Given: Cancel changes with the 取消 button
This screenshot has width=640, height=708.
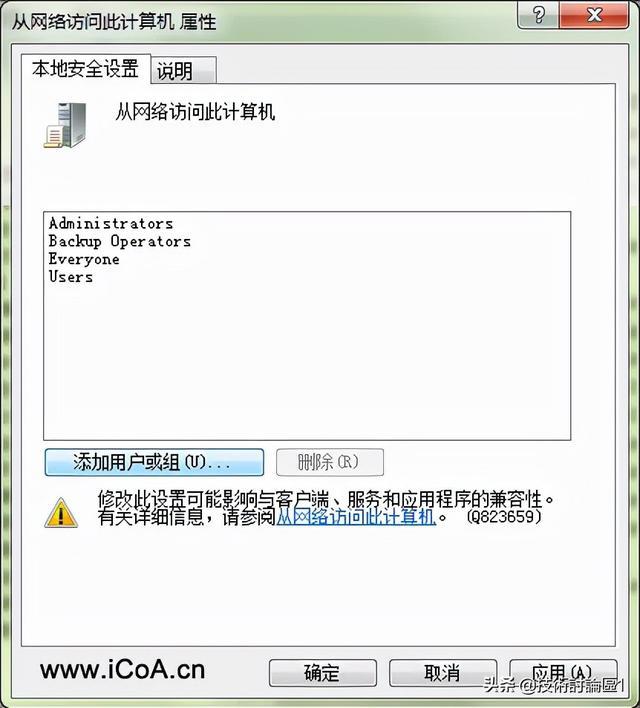Looking at the screenshot, I should click(x=443, y=673).
